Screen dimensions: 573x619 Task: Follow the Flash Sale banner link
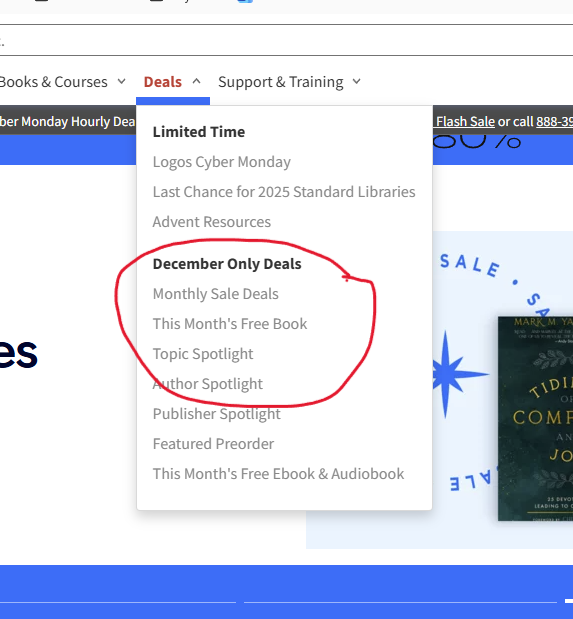click(465, 122)
